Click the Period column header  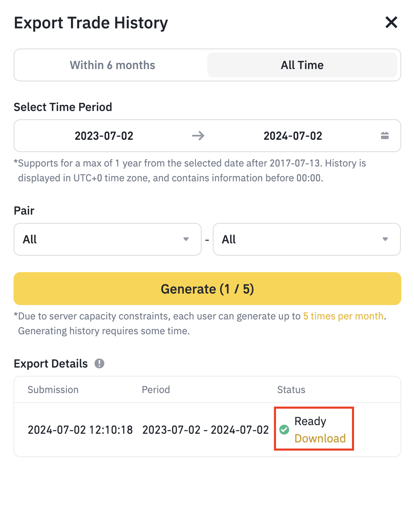click(156, 390)
